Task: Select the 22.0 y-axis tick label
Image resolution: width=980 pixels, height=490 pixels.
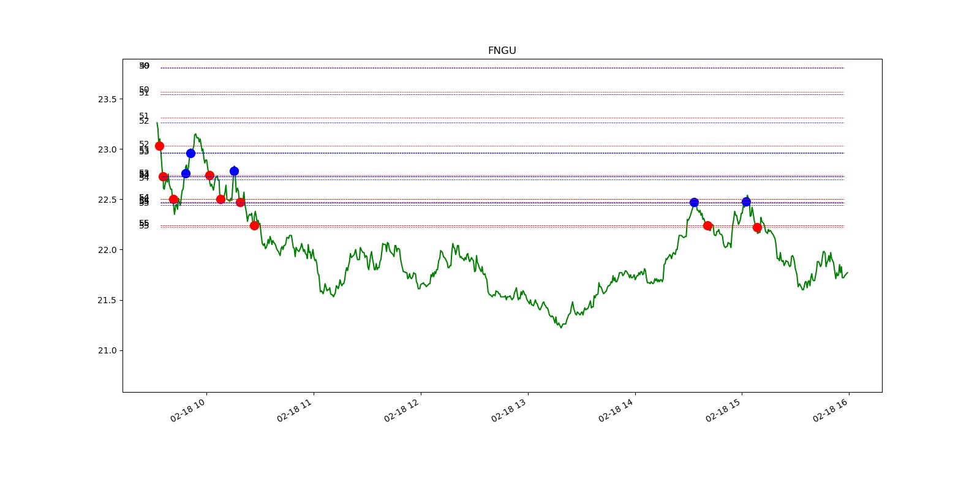Action: 107,250
